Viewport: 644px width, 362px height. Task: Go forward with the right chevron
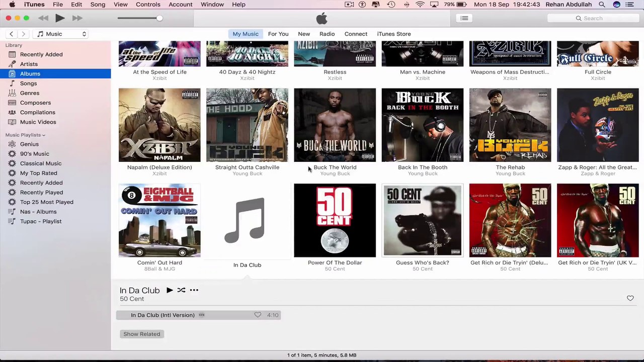[x=23, y=34]
